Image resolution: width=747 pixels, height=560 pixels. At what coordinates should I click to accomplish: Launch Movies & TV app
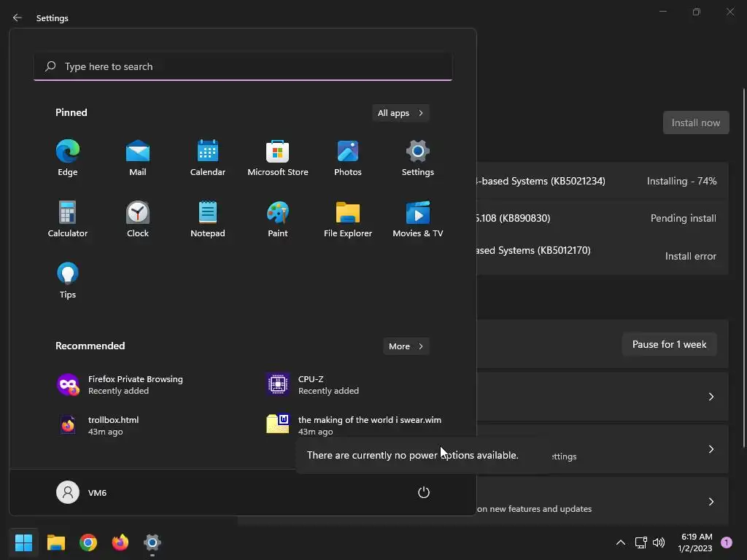coord(418,219)
